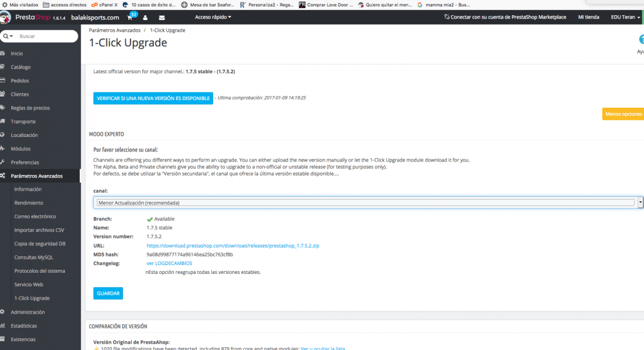Open Inicio in the sidebar
Image resolution: width=644 pixels, height=350 pixels.
(17, 53)
